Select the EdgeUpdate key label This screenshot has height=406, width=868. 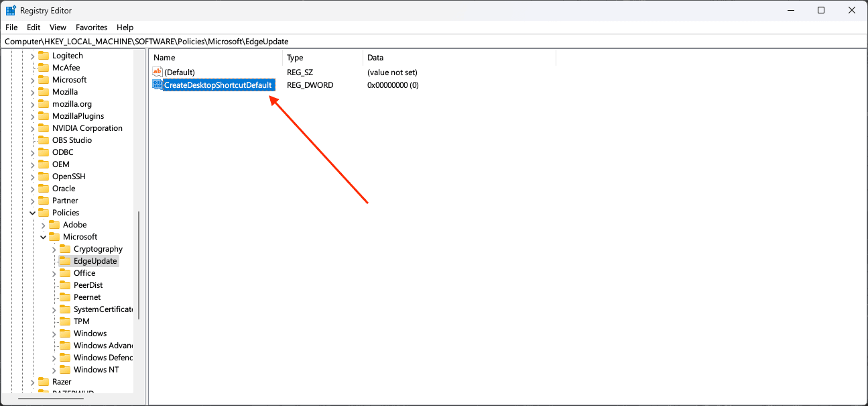point(95,261)
